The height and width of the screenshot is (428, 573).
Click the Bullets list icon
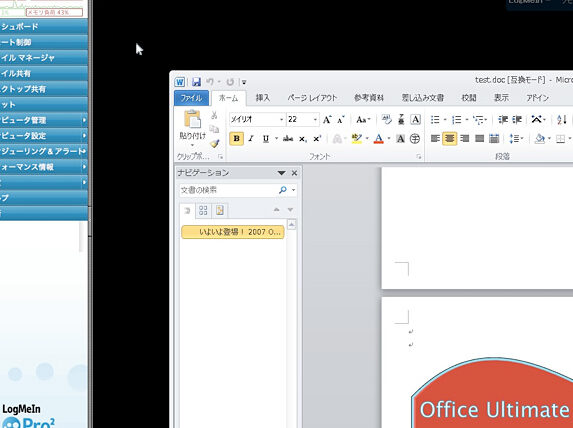pyautogui.click(x=435, y=120)
